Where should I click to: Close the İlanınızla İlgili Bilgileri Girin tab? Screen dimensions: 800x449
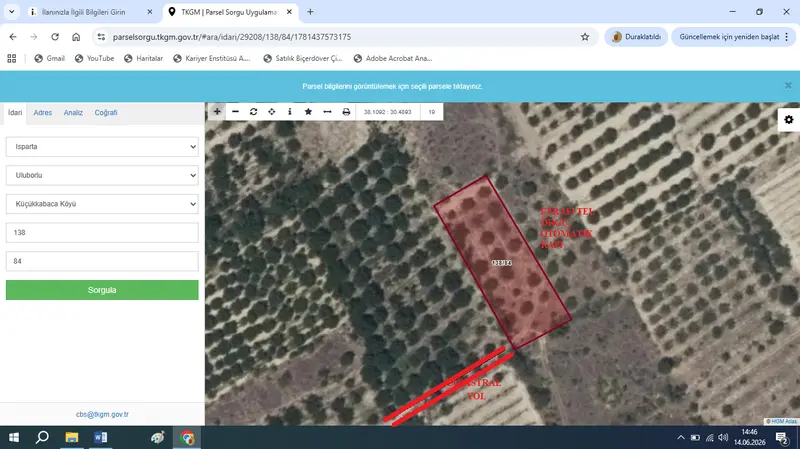149,12
